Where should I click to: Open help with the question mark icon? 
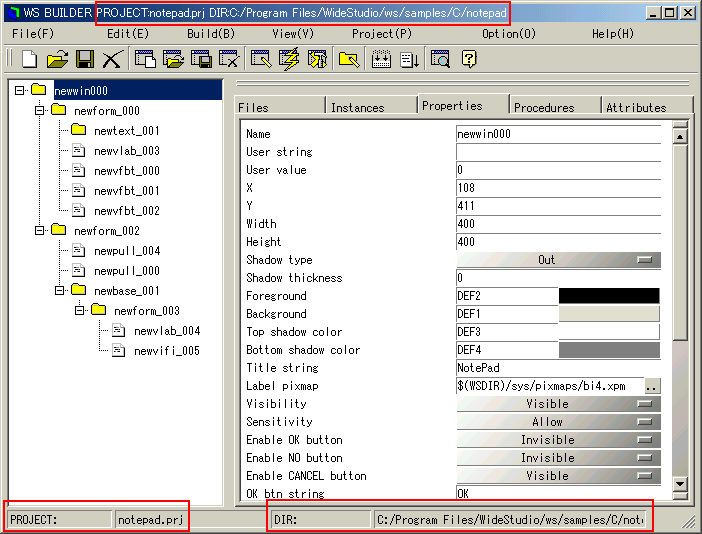tap(468, 60)
